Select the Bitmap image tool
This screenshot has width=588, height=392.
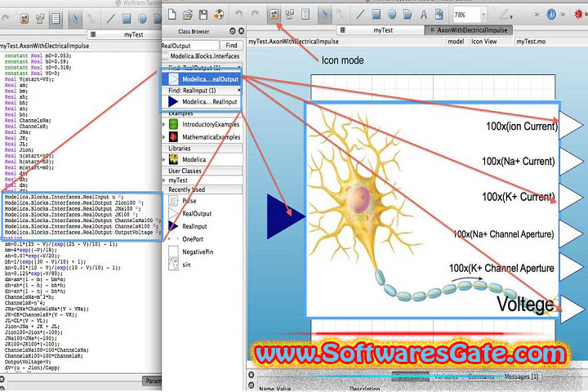439,15
